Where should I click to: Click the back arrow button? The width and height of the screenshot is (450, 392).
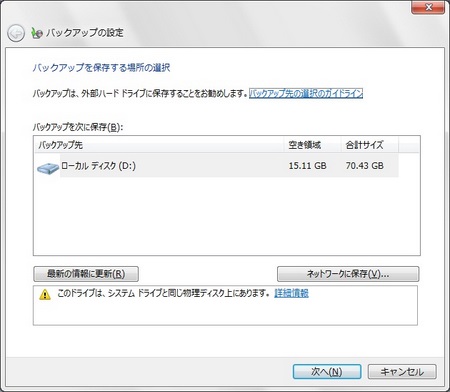16,33
